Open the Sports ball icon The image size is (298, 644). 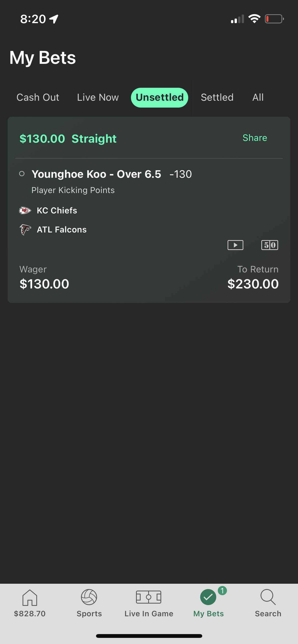pos(89,597)
